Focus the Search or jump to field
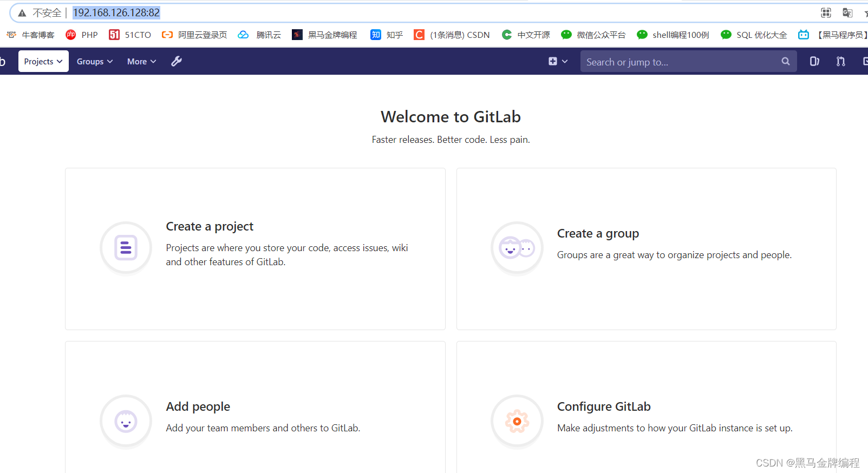Image resolution: width=868 pixels, height=473 pixels. click(688, 62)
